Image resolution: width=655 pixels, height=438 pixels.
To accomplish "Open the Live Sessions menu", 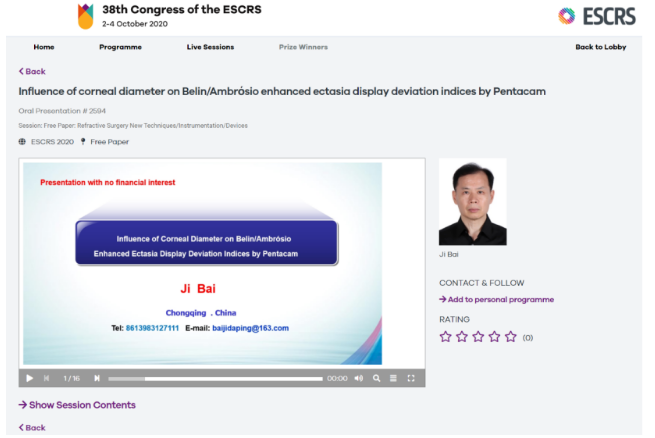I will pos(210,47).
